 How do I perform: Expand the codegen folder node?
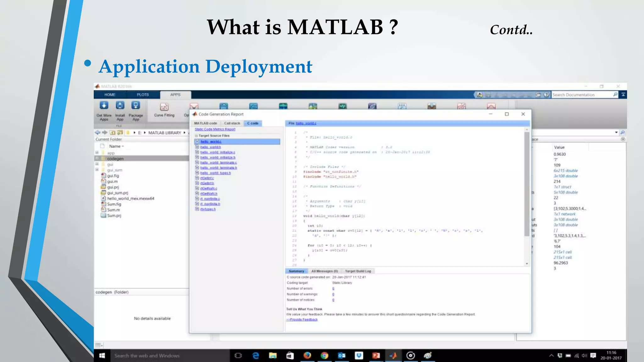[97, 158]
